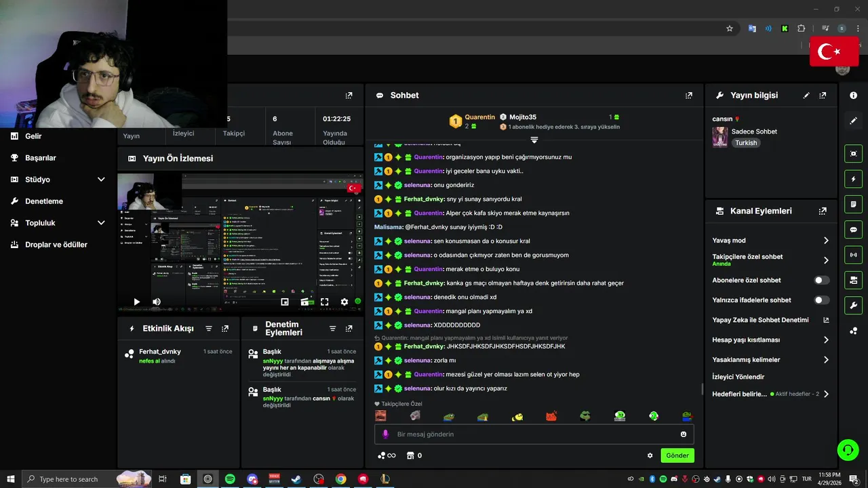
Task: Open Spotify from Windows taskbar
Action: [230, 479]
